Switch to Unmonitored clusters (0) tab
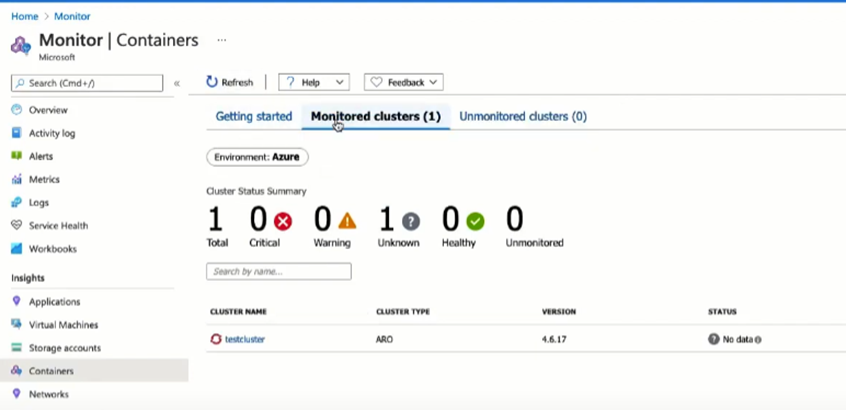 click(x=523, y=116)
